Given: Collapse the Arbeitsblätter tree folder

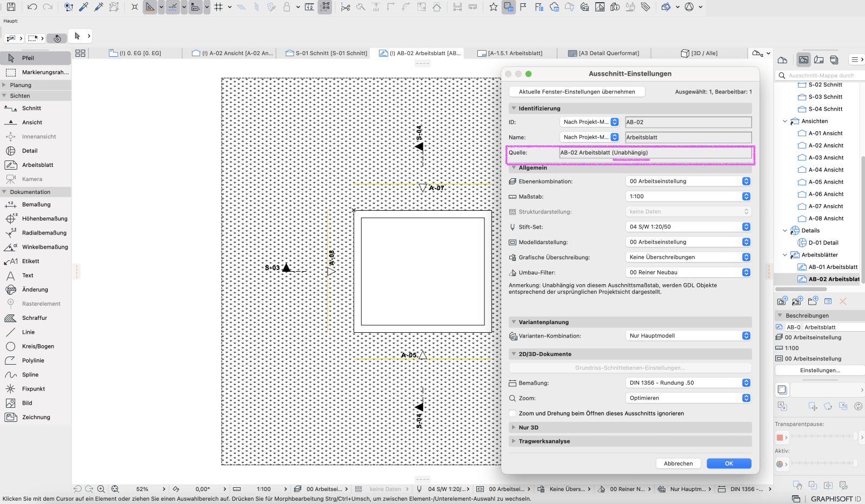Looking at the screenshot, I should tap(785, 255).
